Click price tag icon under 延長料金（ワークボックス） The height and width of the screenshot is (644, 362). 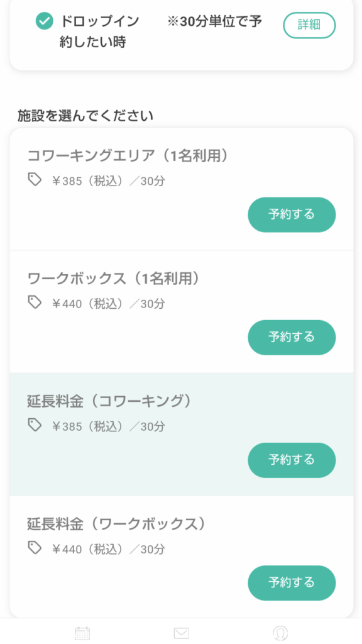click(35, 548)
